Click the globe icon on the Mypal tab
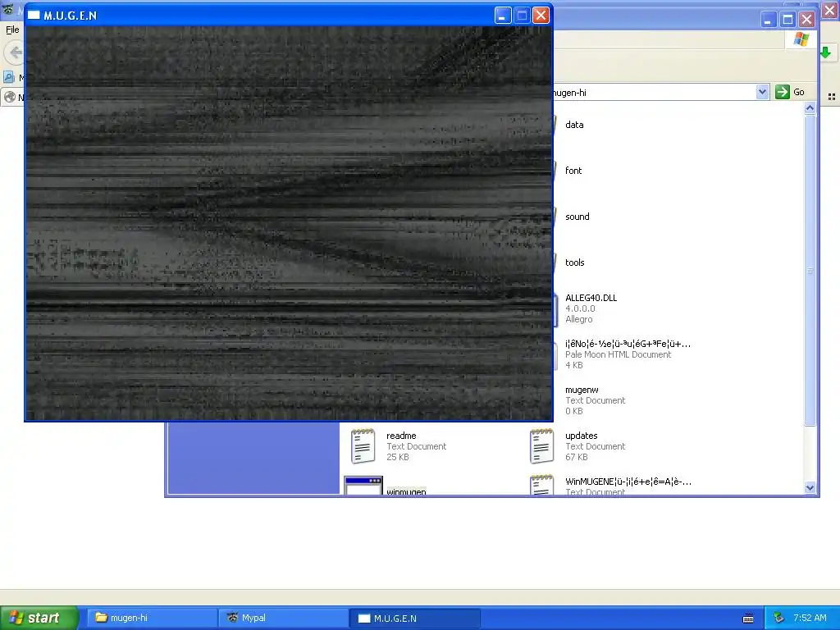Viewport: 840px width, 630px height. coord(9,97)
